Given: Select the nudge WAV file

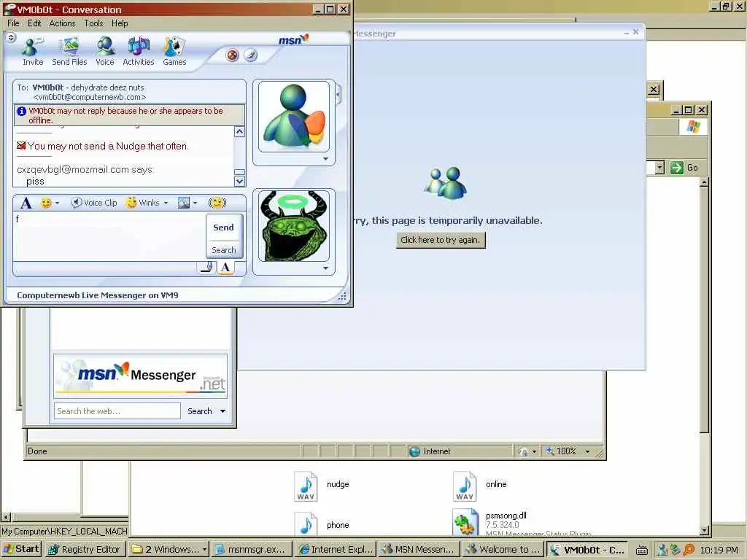Looking at the screenshot, I should pyautogui.click(x=322, y=486).
